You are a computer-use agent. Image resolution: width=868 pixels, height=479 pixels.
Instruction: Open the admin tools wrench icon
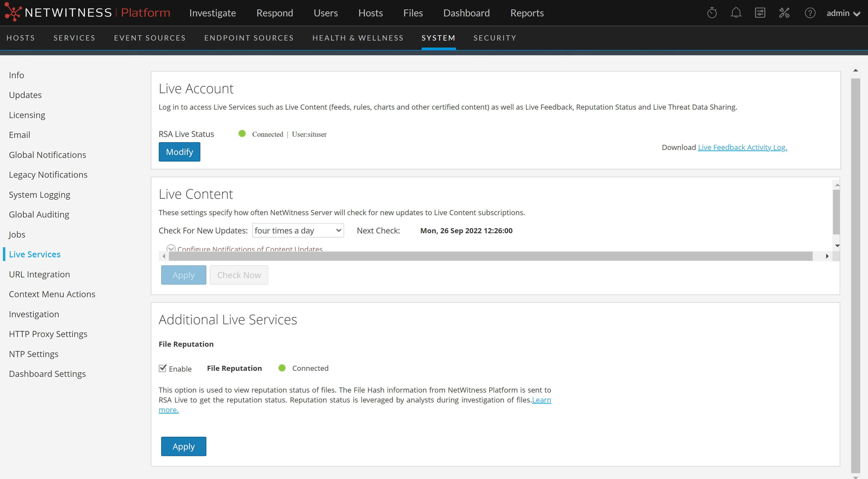click(x=784, y=13)
